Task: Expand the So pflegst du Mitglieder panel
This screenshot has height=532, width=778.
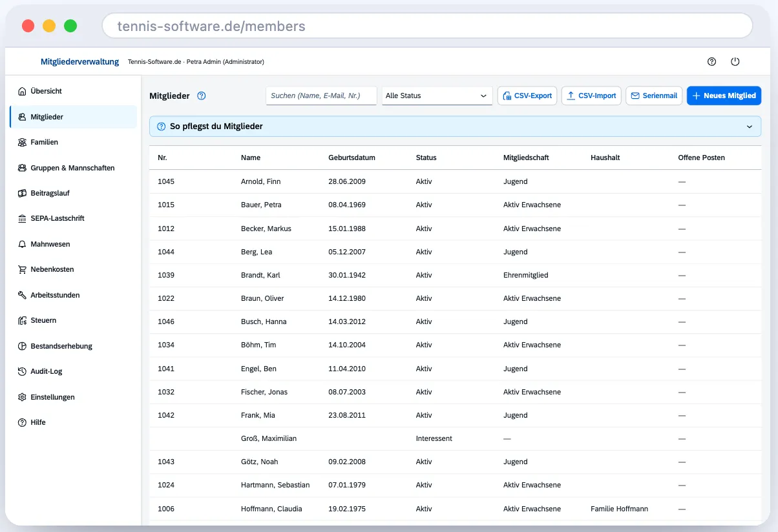Action: click(x=456, y=127)
